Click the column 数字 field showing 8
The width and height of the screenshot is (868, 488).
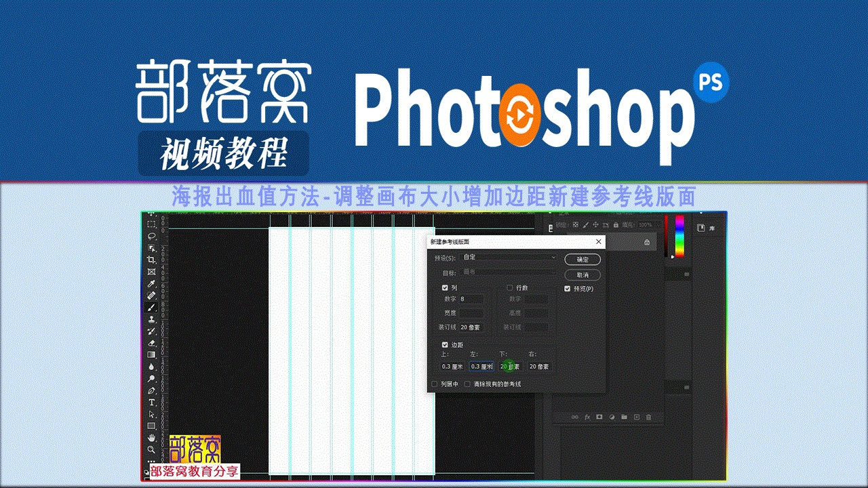tap(471, 299)
